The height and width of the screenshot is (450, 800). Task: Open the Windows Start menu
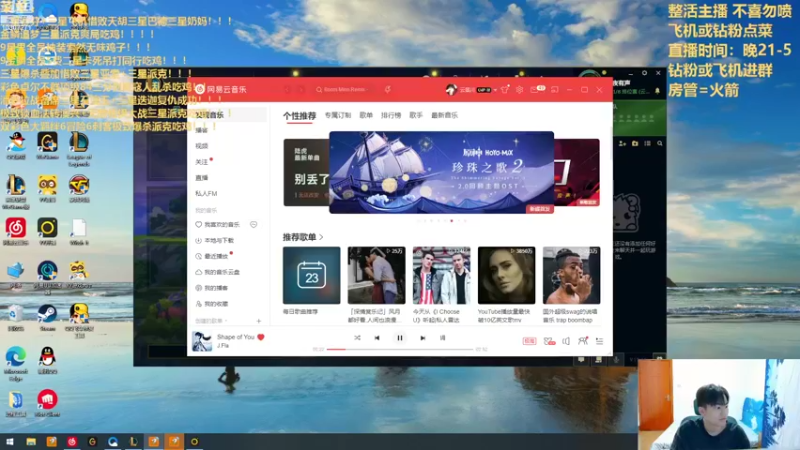(x=10, y=442)
